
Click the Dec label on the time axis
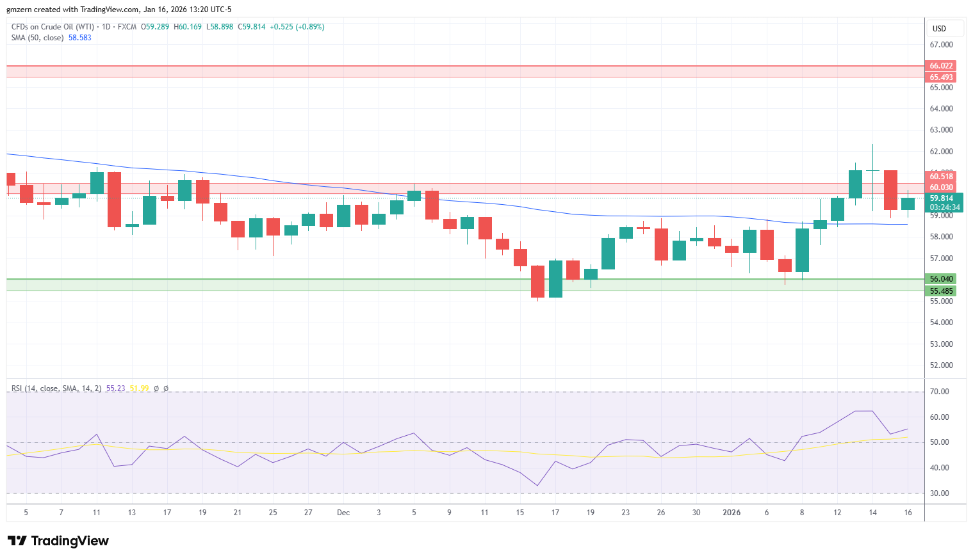[x=343, y=513]
